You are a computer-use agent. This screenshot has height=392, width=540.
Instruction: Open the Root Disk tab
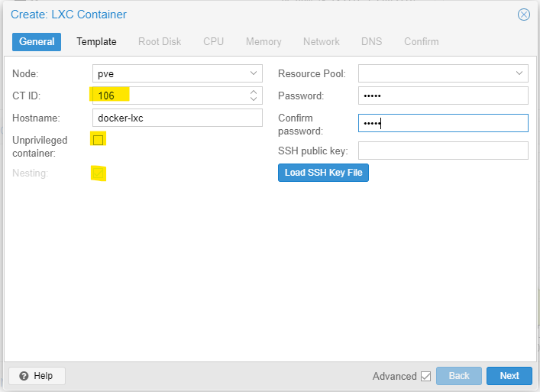pyautogui.click(x=160, y=41)
